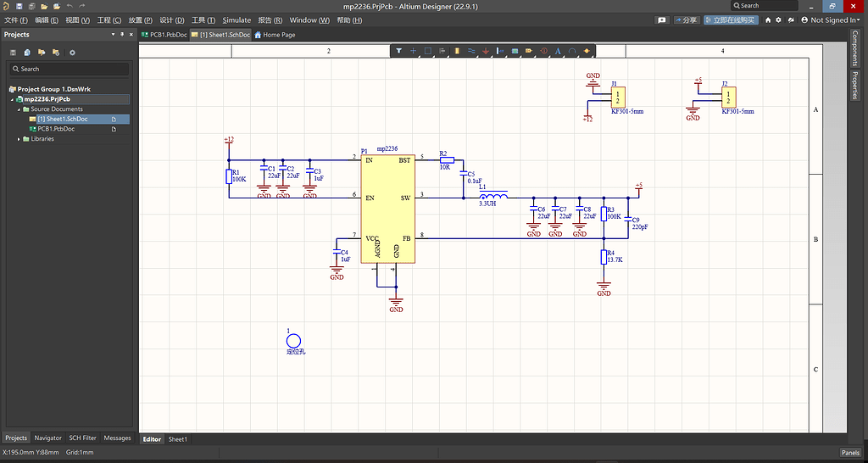The image size is (868, 463).
Task: Click the save all documents icon
Action: point(31,6)
